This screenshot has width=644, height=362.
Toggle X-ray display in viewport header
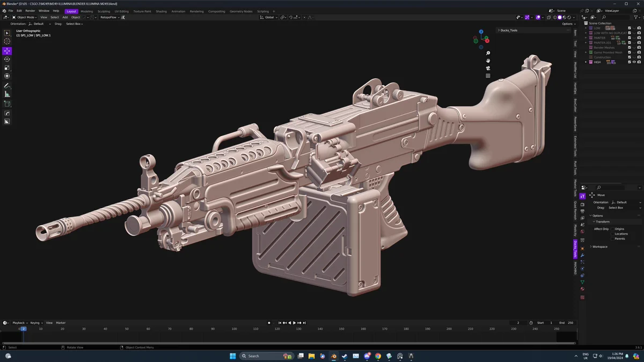pos(548,17)
